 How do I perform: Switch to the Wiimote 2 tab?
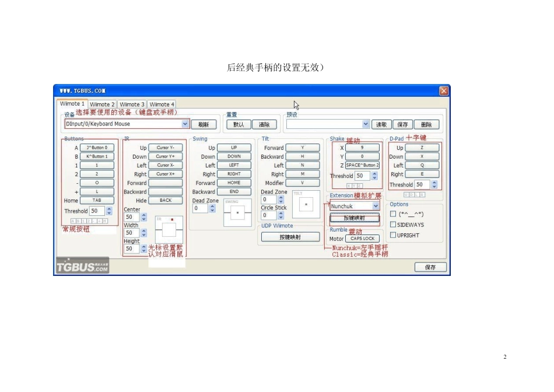coord(102,104)
